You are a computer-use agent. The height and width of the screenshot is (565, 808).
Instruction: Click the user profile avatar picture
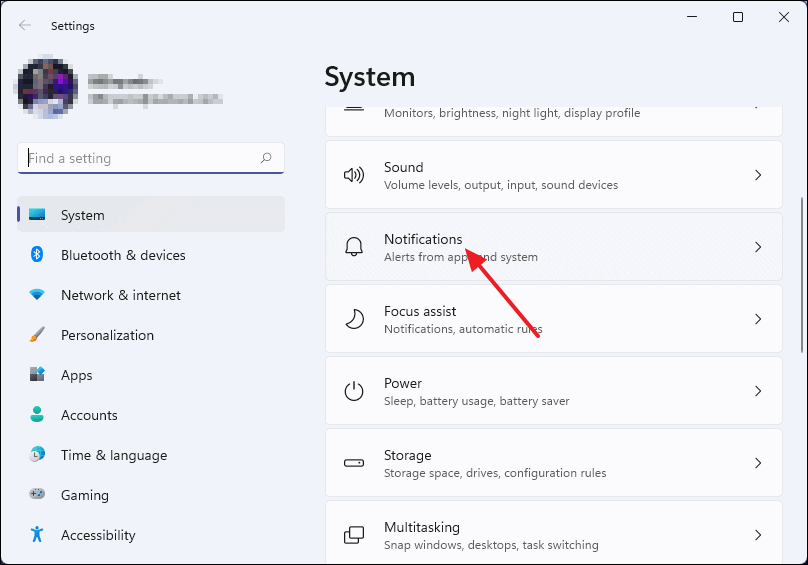click(47, 86)
